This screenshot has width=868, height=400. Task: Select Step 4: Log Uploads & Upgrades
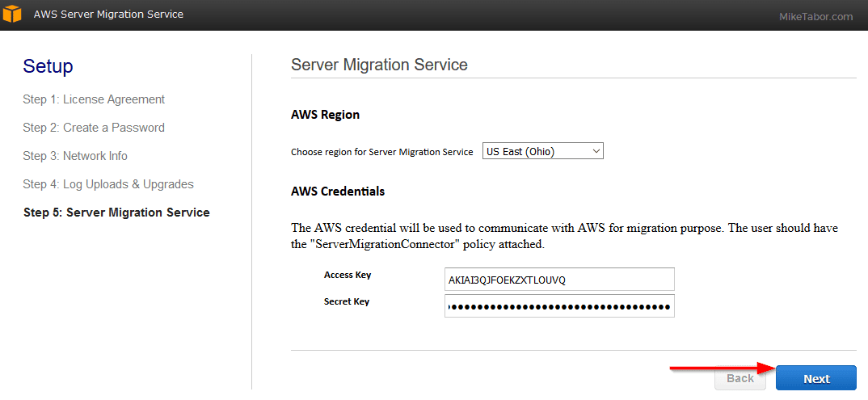coord(108,184)
